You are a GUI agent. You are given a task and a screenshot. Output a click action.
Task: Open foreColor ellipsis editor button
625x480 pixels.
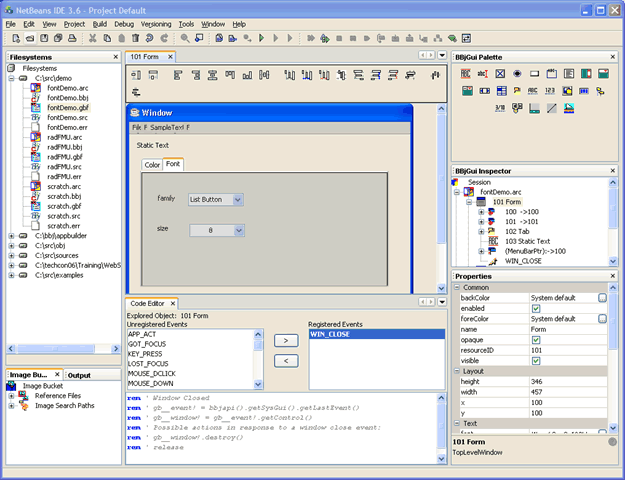pos(602,319)
